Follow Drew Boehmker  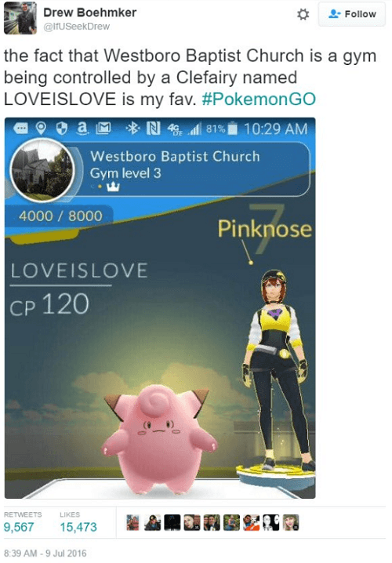coord(352,14)
